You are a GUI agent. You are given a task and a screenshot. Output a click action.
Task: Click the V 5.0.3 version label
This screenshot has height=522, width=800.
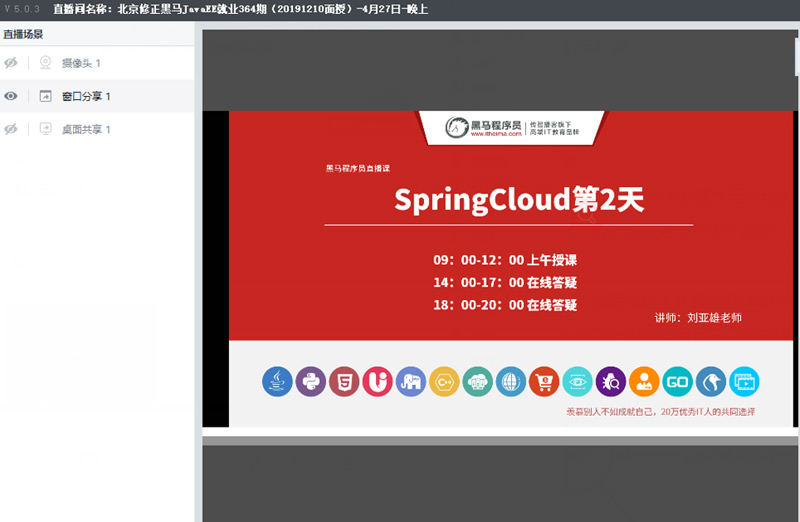click(21, 9)
